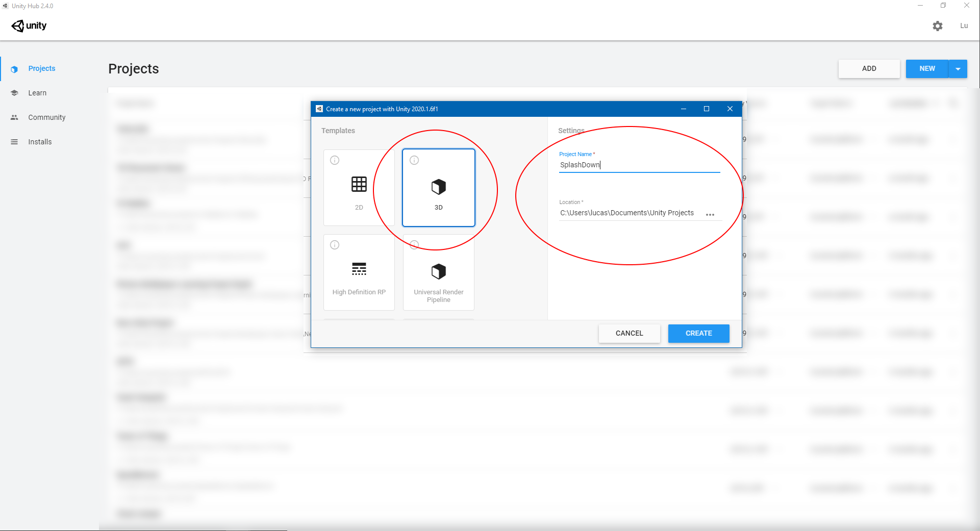Show info for High Definition RP template
The image size is (980, 531).
pyautogui.click(x=335, y=245)
